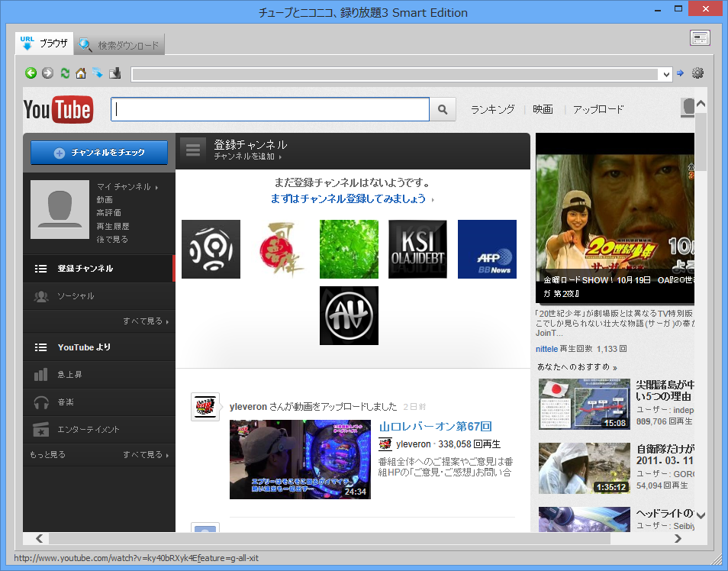Expand もっと見る in the sidebar
Viewport: 728px width, 571px height.
pyautogui.click(x=47, y=454)
